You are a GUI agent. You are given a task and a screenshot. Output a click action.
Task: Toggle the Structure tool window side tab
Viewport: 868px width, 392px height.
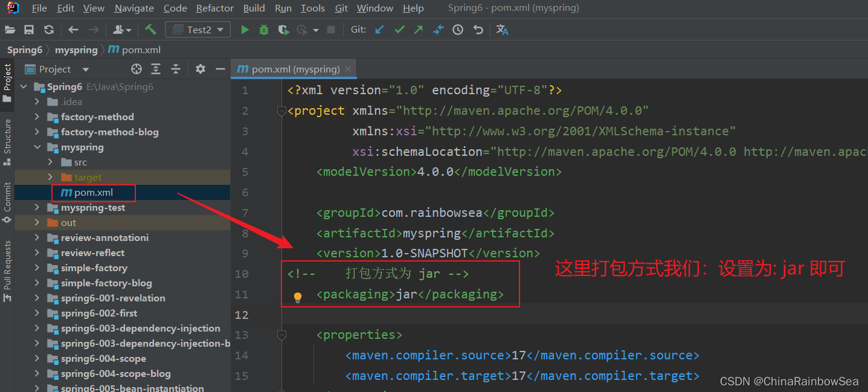point(7,141)
